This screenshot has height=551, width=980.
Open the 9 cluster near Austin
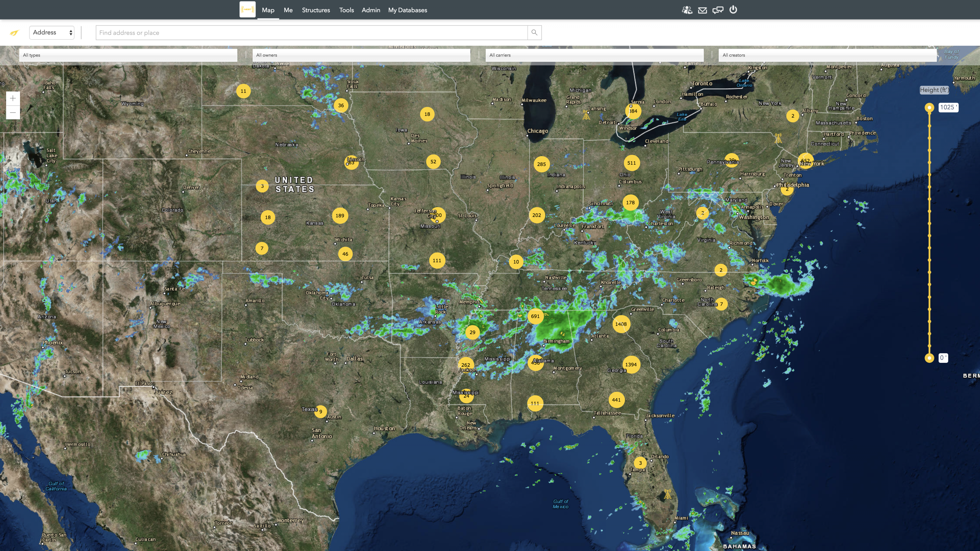point(320,411)
